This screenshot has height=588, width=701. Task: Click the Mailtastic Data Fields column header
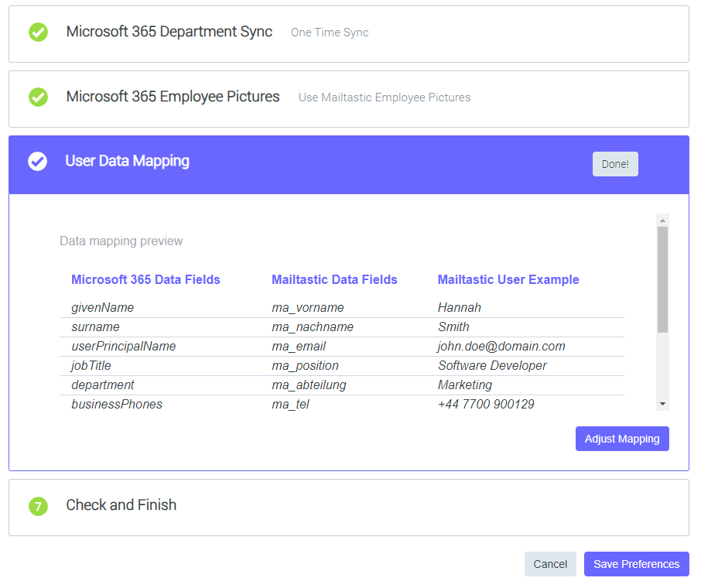pos(334,279)
